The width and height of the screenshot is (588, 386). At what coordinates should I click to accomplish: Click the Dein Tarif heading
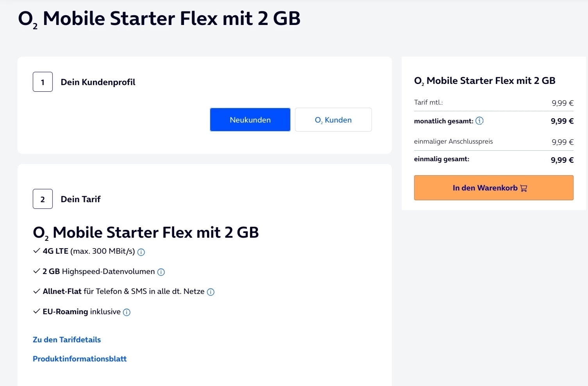(x=80, y=199)
